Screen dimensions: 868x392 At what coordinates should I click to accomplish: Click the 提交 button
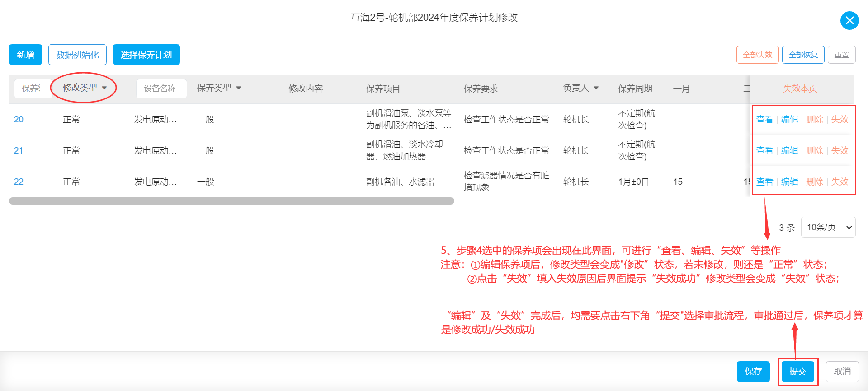pos(798,371)
